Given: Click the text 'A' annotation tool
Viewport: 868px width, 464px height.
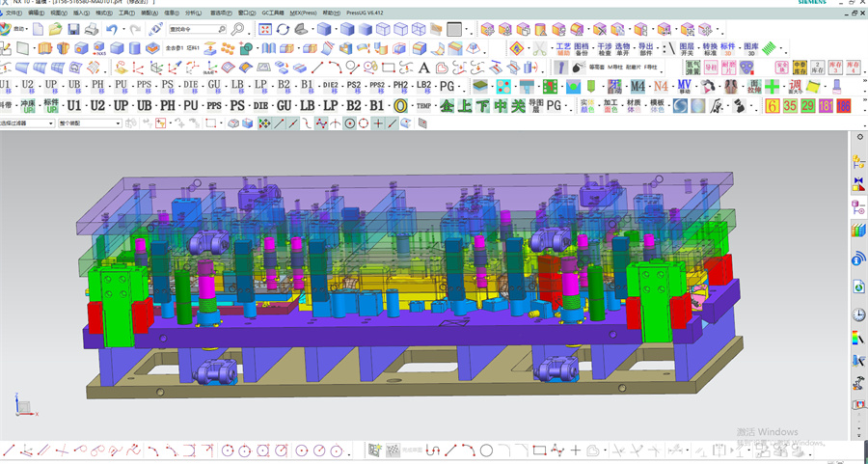Looking at the screenshot, I should coord(422,68).
